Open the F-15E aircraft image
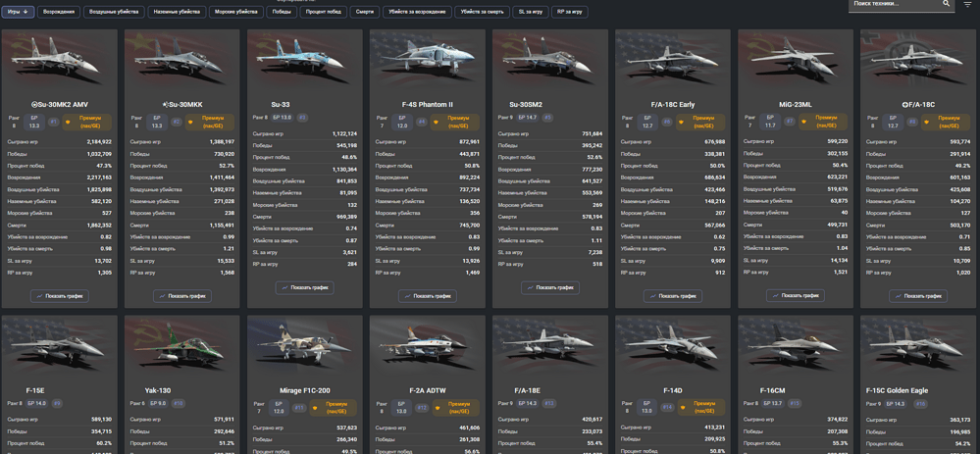Viewport: 980px width, 454px height. (x=60, y=347)
